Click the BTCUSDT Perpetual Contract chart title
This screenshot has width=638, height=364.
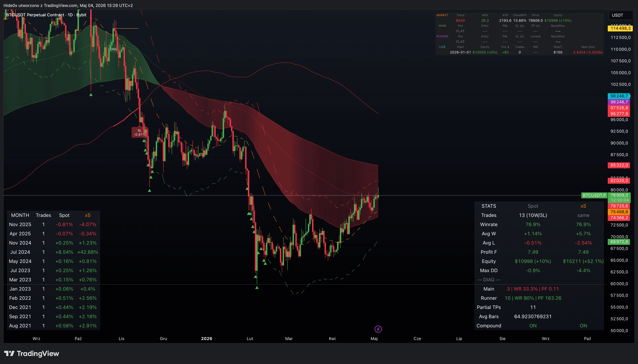tap(46, 15)
